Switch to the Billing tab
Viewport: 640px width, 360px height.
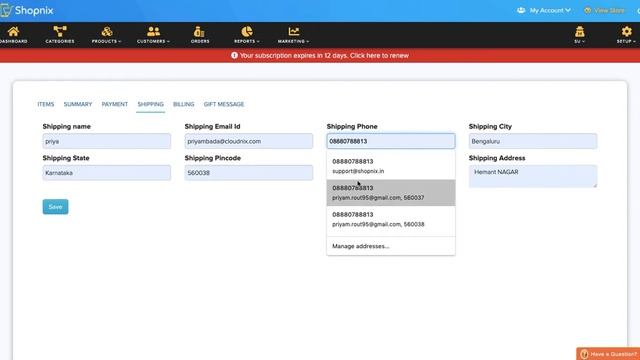183,104
